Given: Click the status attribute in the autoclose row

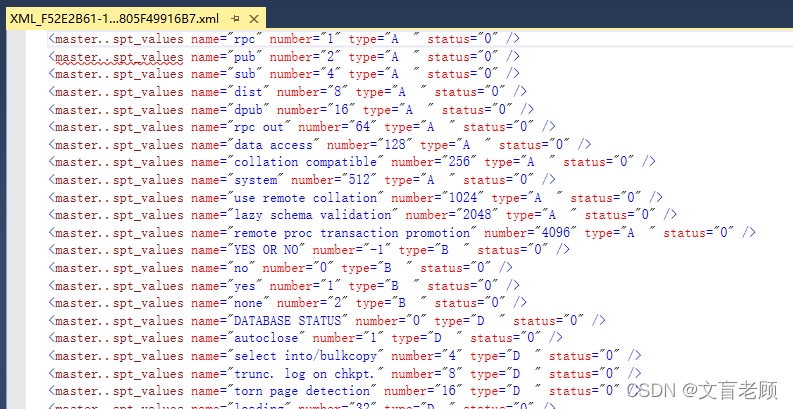Looking at the screenshot, I should [x=506, y=338].
